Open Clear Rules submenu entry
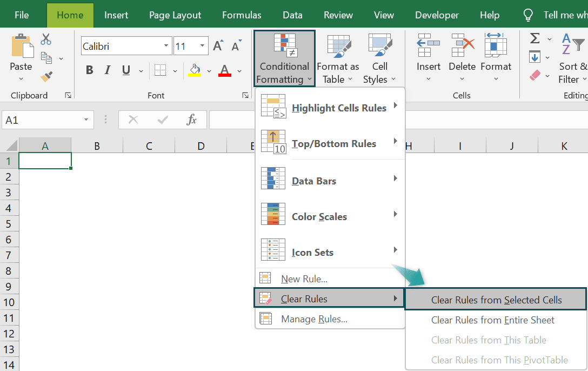The image size is (588, 371). coord(329,298)
